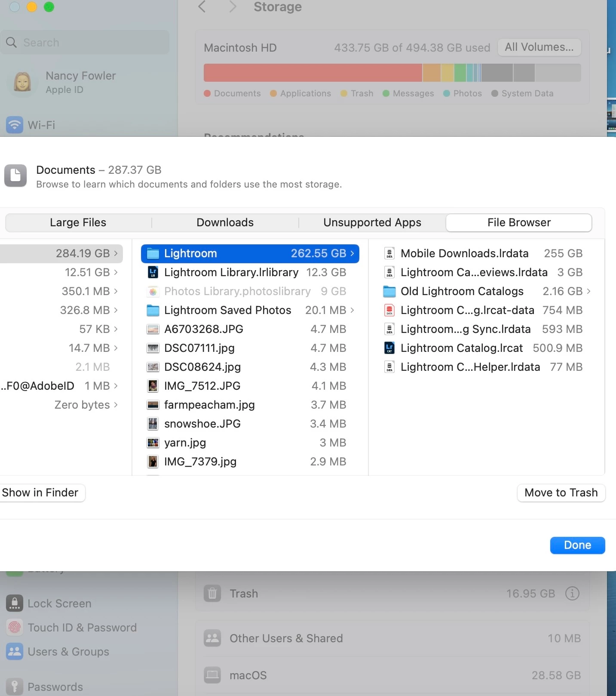Expand the 12.51 GB folder chevron
616x696 pixels.
click(x=116, y=272)
